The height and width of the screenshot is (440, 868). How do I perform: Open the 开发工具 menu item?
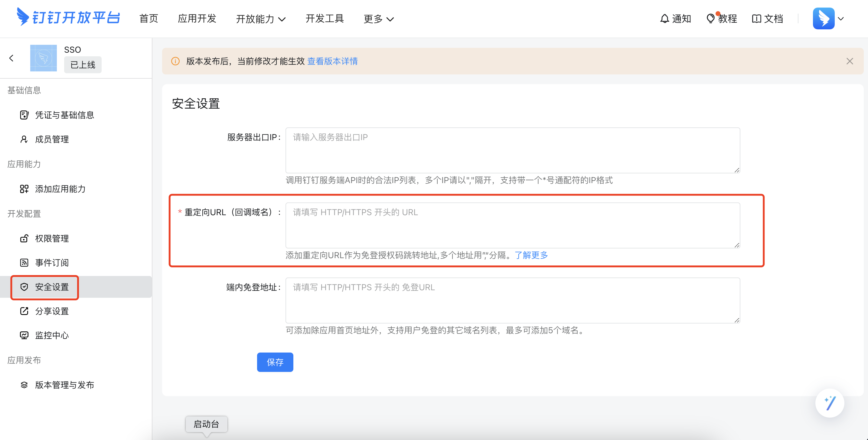(x=325, y=18)
